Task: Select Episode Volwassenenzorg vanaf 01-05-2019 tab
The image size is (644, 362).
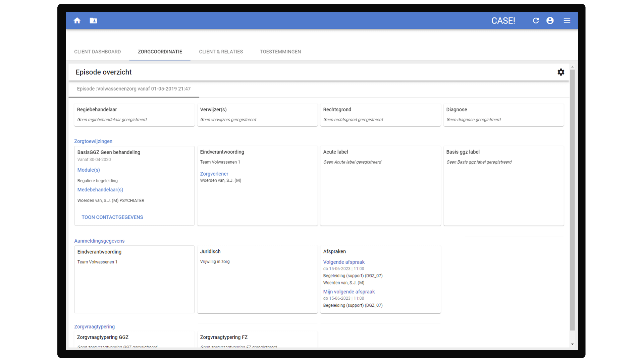Action: [133, 89]
